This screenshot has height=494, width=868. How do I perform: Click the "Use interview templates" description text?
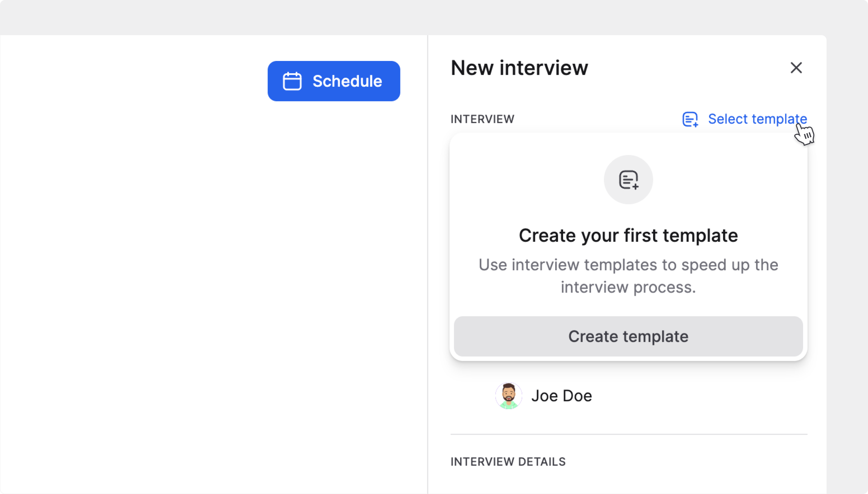click(x=628, y=265)
